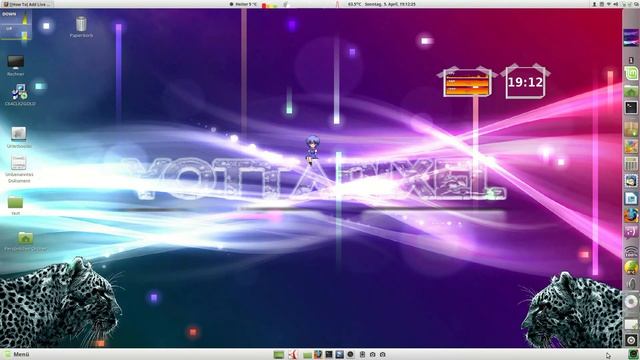Click the 19:12 clock desklet

(525, 82)
